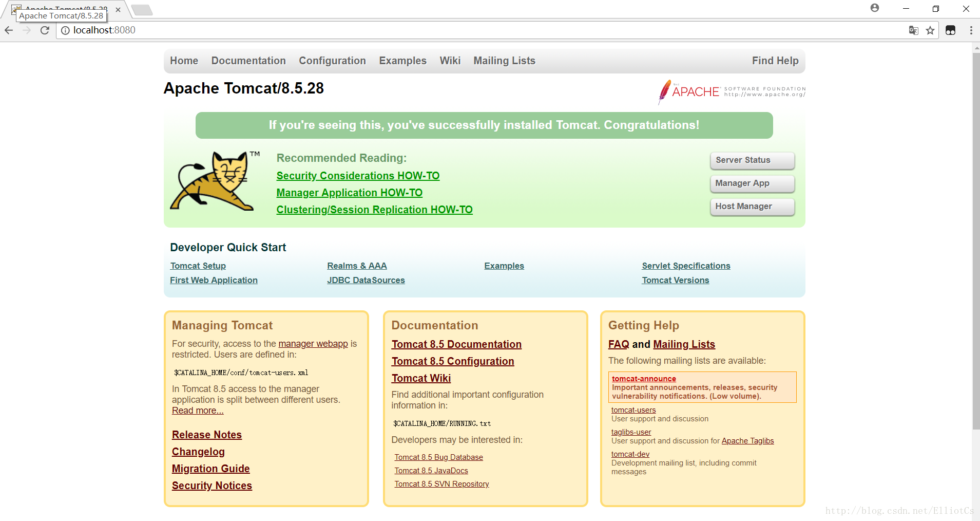The image size is (980, 521).
Task: Open Security Considerations HOW-TO link
Action: 358,176
